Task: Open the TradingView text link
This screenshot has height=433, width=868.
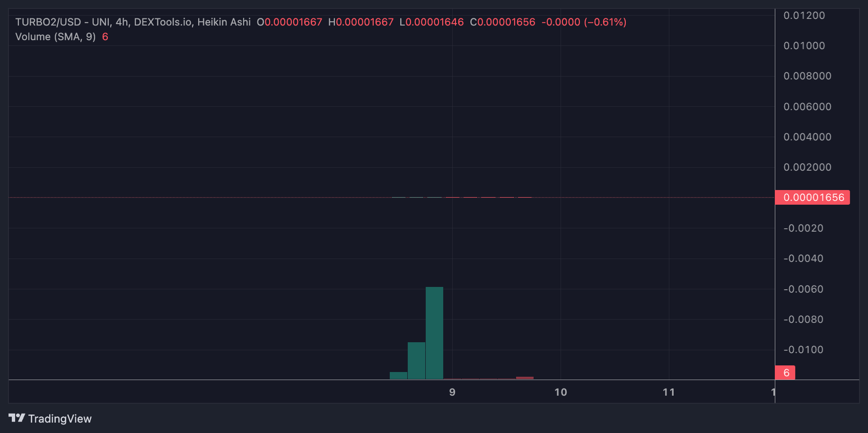Action: tap(60, 419)
